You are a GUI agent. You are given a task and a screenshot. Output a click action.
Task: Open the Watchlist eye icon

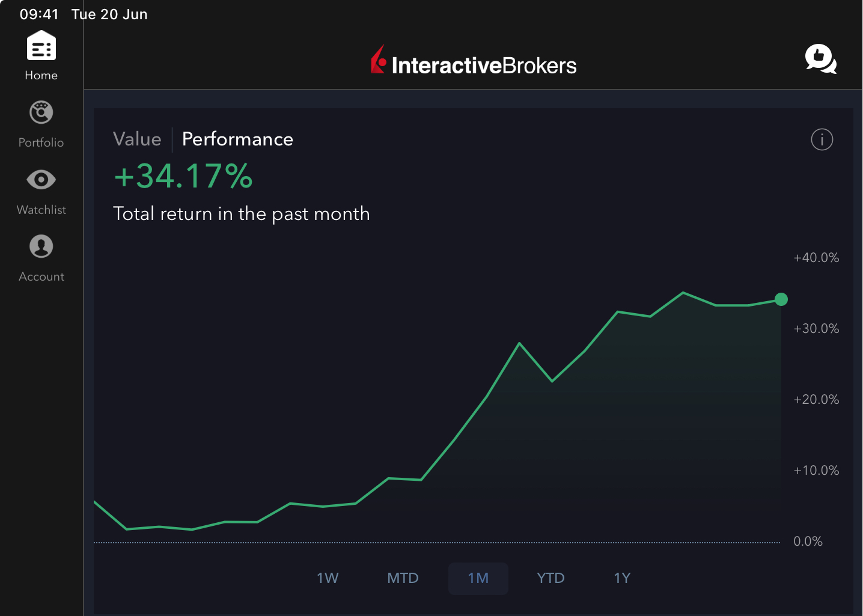[41, 180]
